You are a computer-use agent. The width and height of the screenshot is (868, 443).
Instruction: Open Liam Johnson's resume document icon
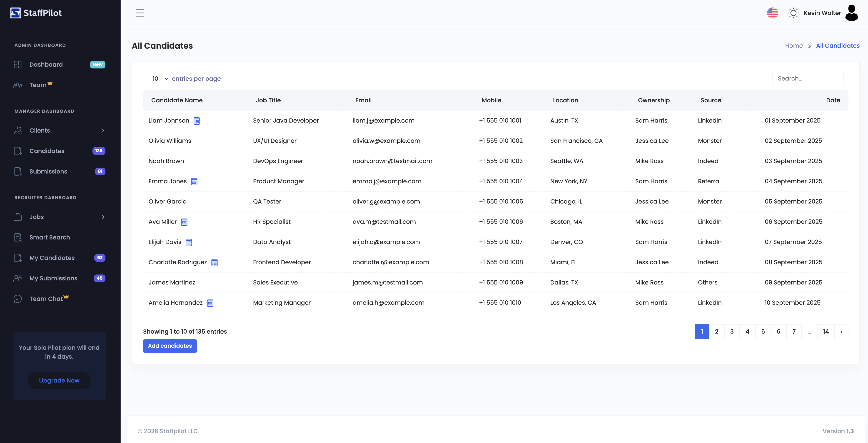(197, 121)
